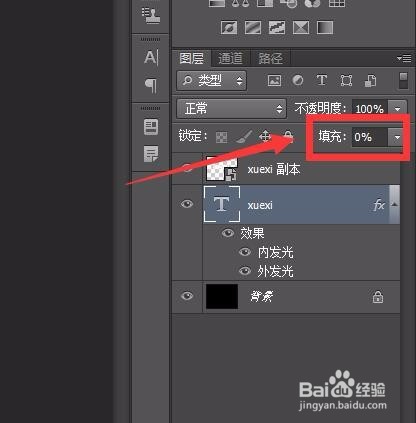Add an Invert adjustment from the adjustments row
Viewport: 416px width, 423px height.
tap(229, 27)
